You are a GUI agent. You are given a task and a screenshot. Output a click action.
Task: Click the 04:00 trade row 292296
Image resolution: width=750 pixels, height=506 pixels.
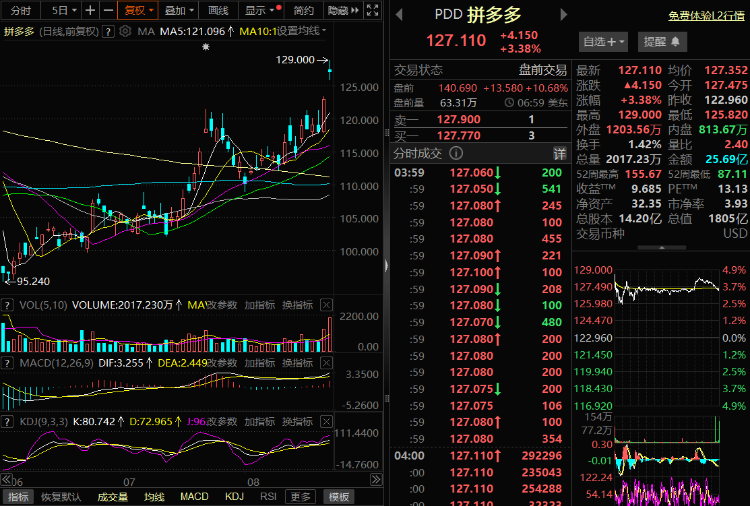[x=480, y=456]
